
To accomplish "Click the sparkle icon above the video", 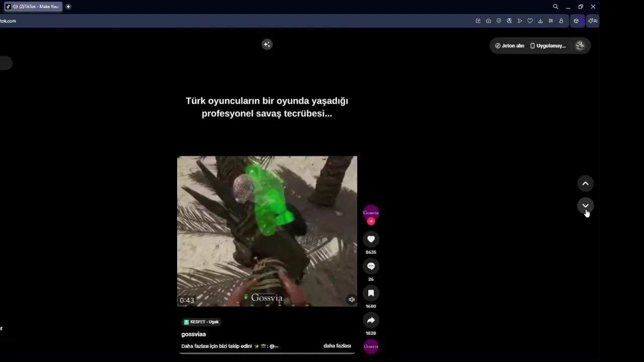I will coord(267,44).
